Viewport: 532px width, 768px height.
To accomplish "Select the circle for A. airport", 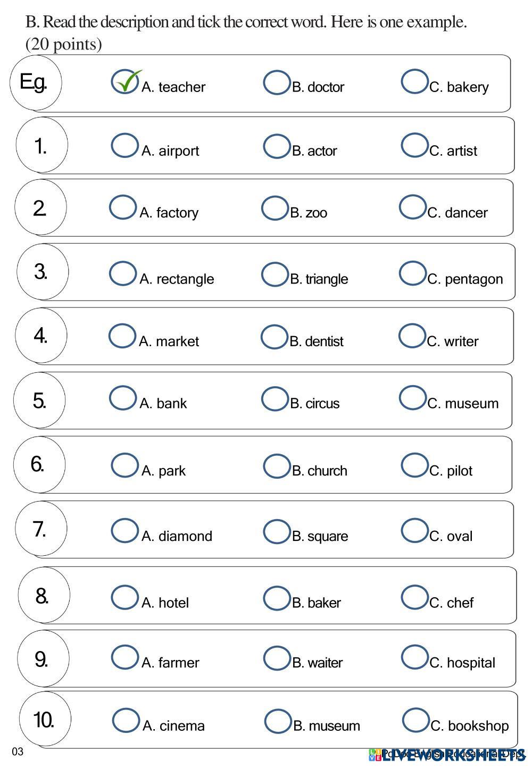I will [124, 145].
